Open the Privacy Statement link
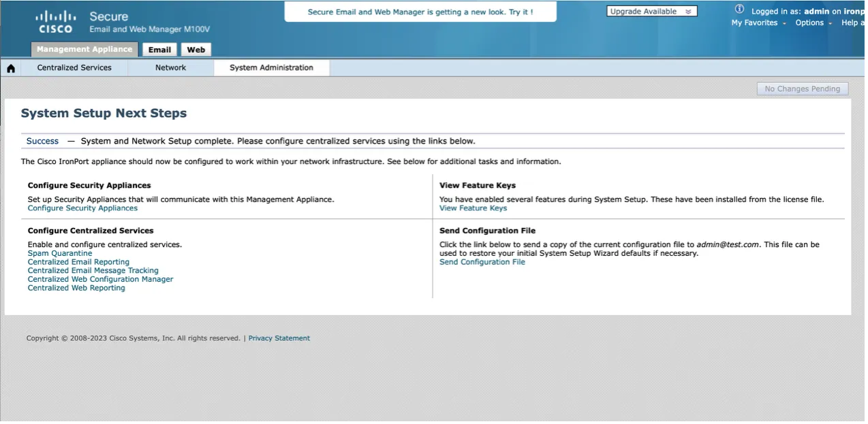 pos(279,338)
